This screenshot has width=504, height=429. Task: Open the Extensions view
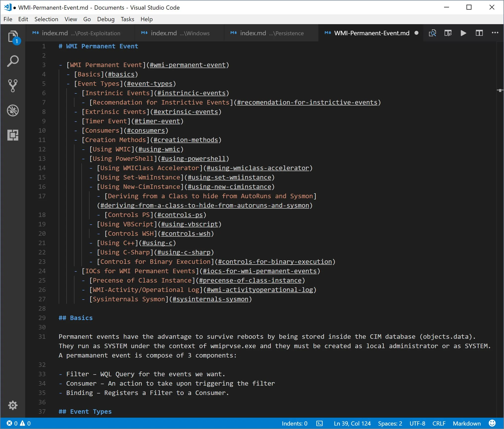tap(13, 135)
